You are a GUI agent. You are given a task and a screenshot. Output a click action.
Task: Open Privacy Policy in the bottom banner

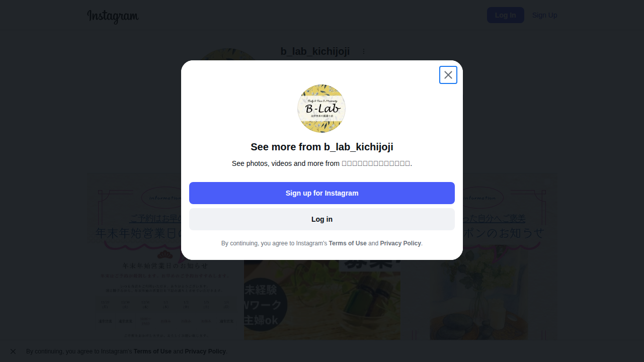coord(205,351)
